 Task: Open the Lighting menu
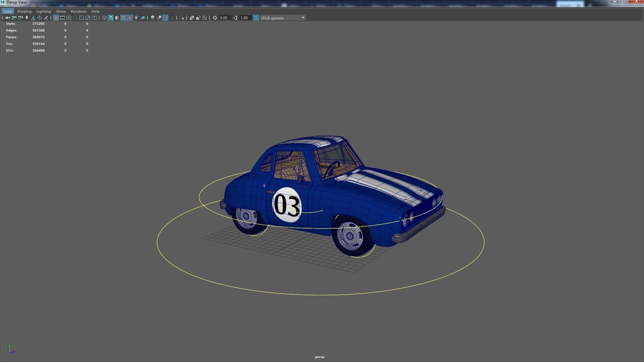click(x=44, y=11)
